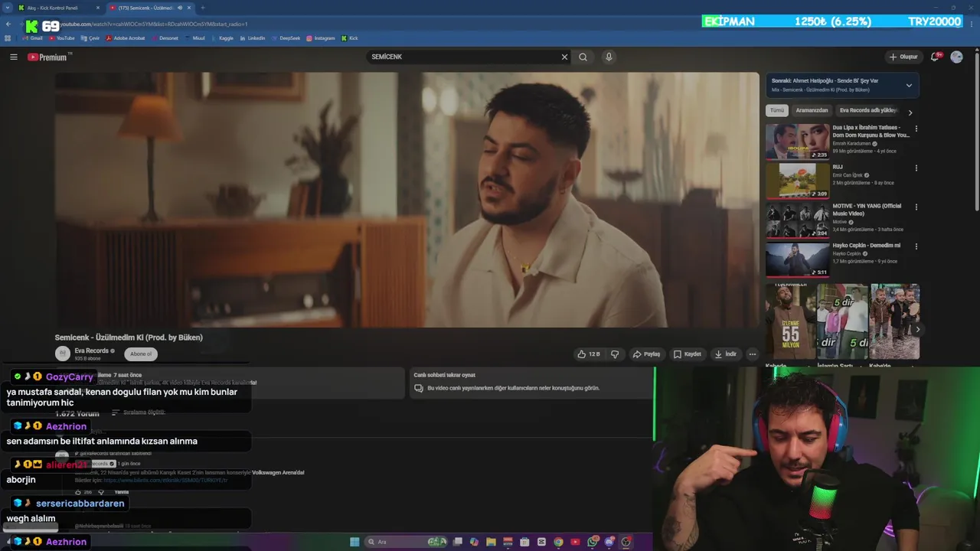980x551 pixels.
Task: Open the Eva Records channel name link
Action: point(91,350)
